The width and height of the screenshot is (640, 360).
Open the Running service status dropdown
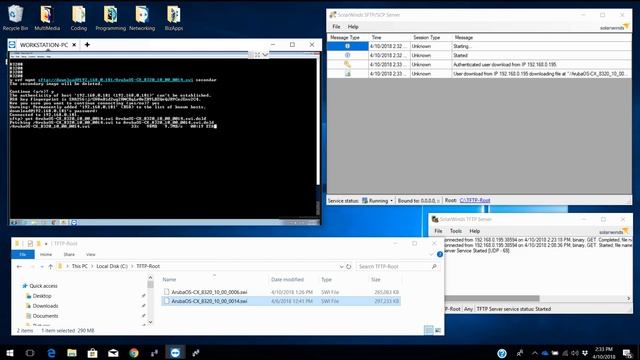[x=378, y=201]
